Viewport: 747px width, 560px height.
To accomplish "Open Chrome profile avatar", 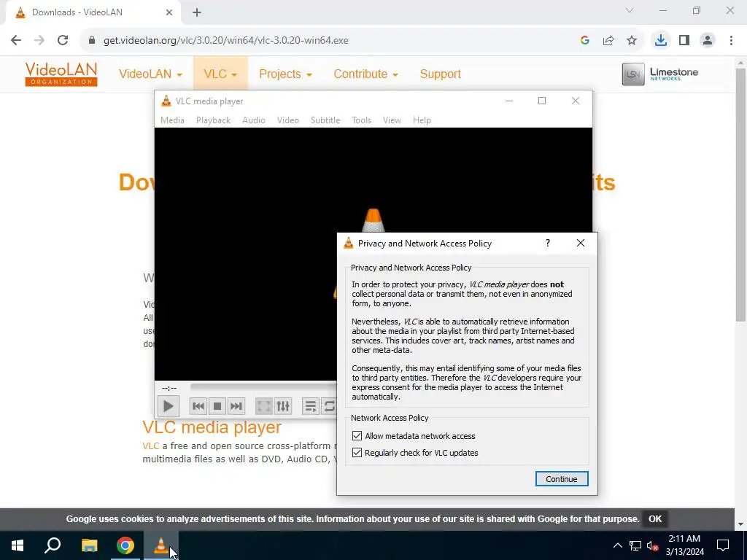I will tap(708, 41).
